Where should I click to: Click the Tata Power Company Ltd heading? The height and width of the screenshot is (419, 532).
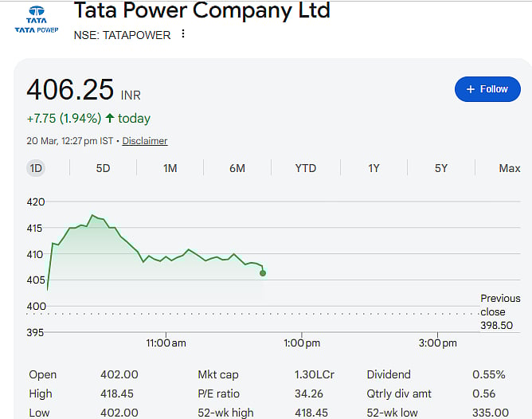click(201, 11)
